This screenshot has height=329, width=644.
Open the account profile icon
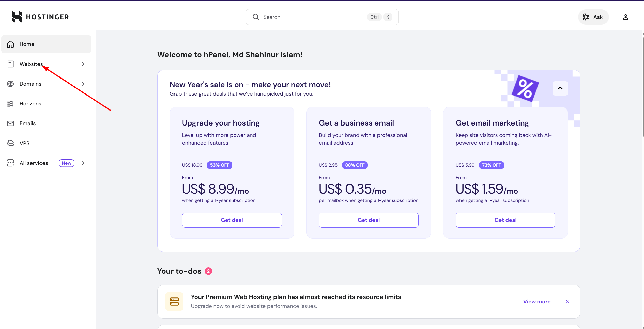point(626,17)
